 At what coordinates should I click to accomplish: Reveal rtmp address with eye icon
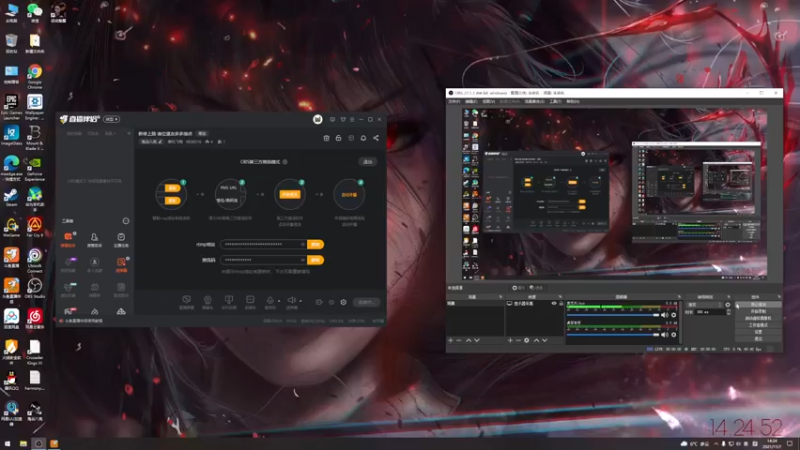[x=303, y=244]
